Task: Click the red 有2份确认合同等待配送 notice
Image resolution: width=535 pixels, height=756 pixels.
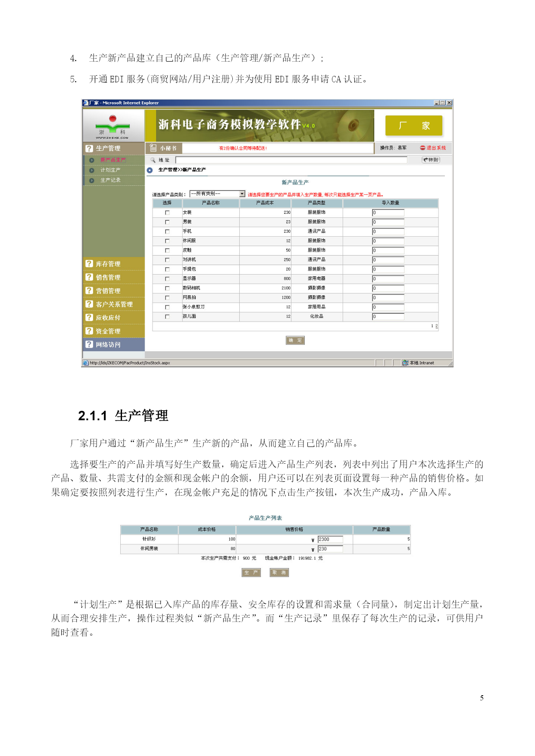Action: pos(243,148)
